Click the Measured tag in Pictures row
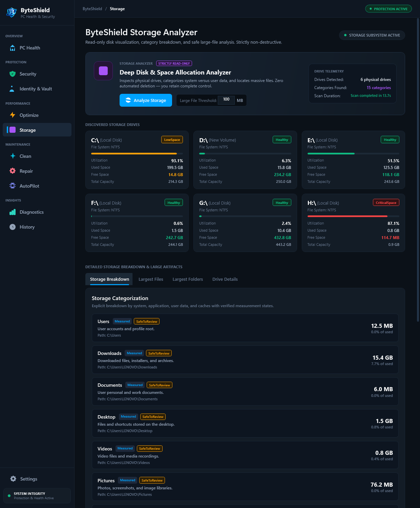The height and width of the screenshot is (508, 420). (x=128, y=480)
